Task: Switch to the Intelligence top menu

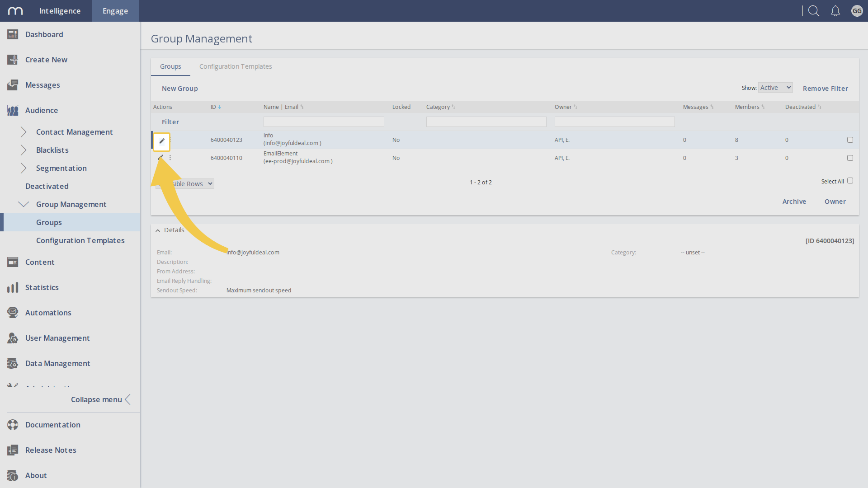Action: pos(60,11)
